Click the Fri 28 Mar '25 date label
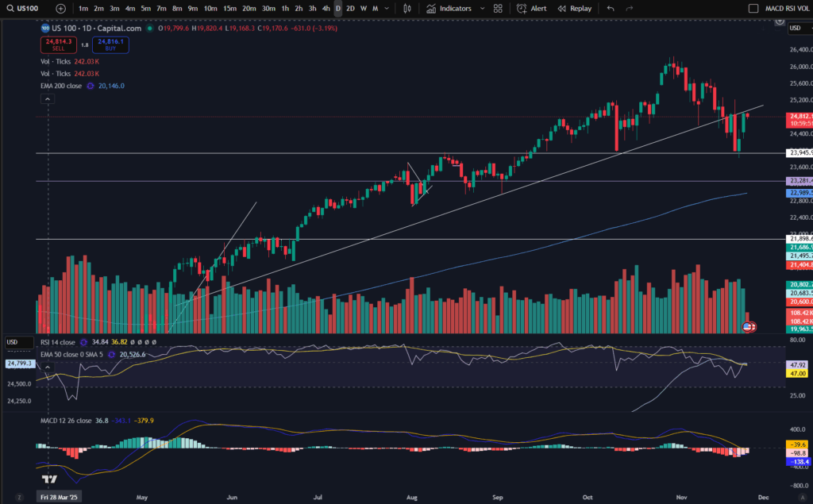Viewport: 813px width, 504px height. coord(59,498)
